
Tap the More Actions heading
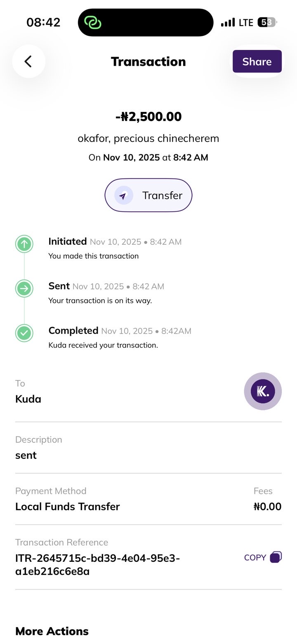[x=52, y=631]
